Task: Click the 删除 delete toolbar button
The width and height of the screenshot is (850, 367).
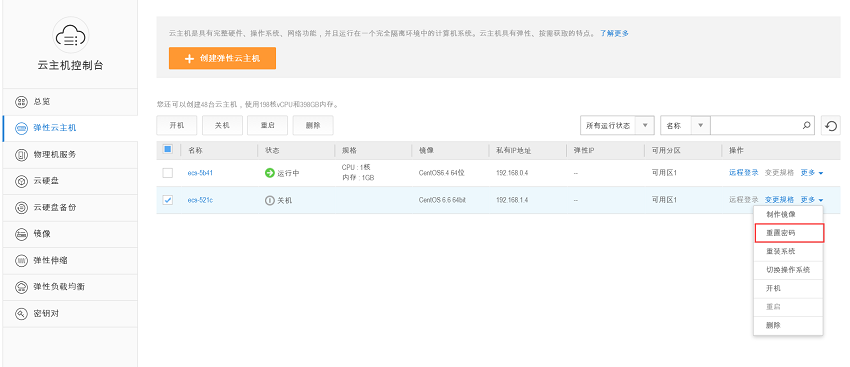Action: [313, 125]
